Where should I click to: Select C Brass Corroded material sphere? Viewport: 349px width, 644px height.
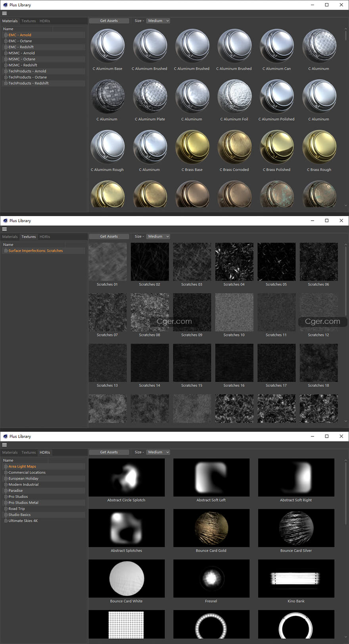coord(234,147)
